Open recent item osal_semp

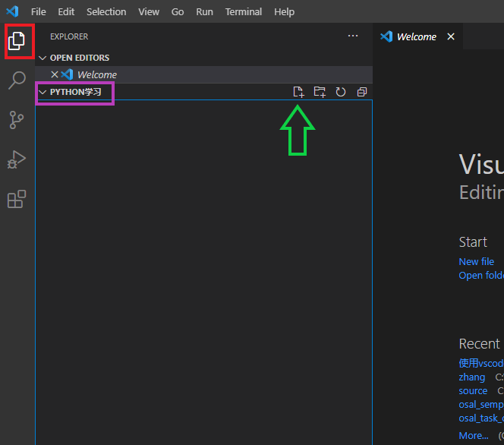pos(481,405)
